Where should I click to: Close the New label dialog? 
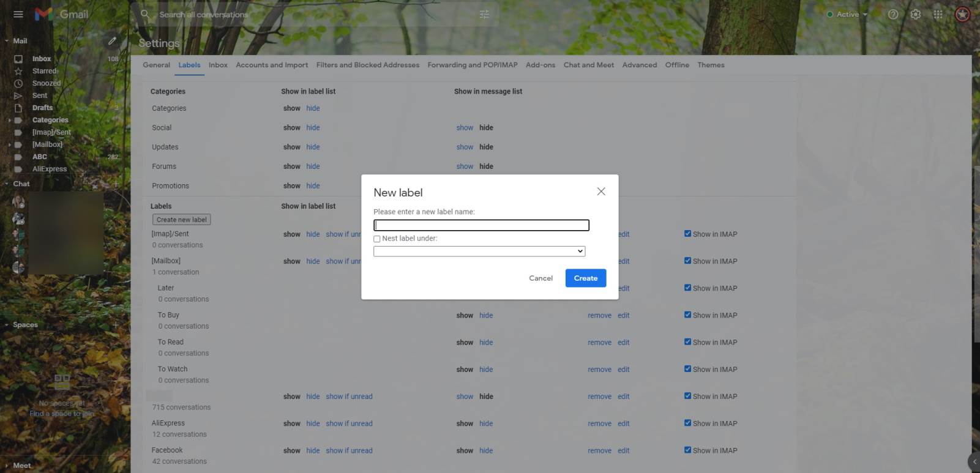[601, 192]
